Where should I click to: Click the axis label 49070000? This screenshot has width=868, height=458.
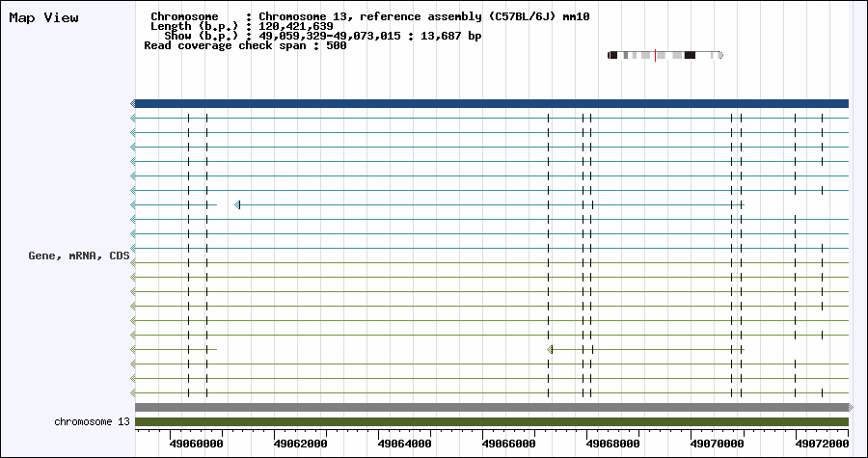click(x=718, y=445)
